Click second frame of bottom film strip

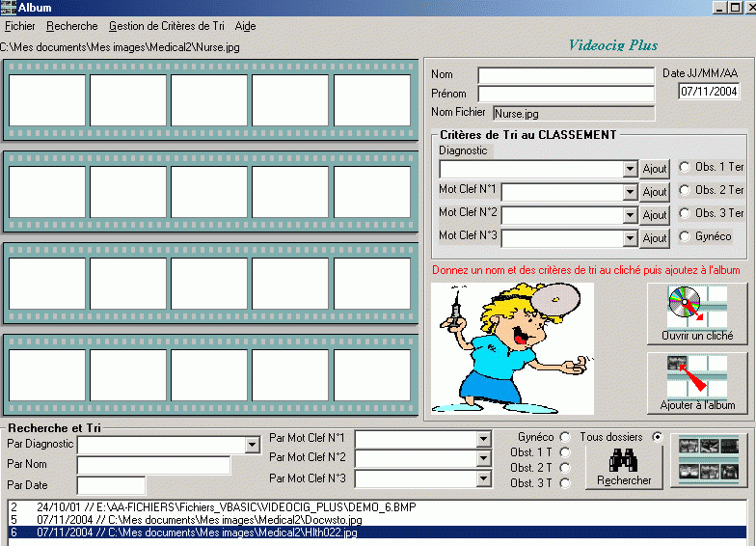(x=128, y=375)
